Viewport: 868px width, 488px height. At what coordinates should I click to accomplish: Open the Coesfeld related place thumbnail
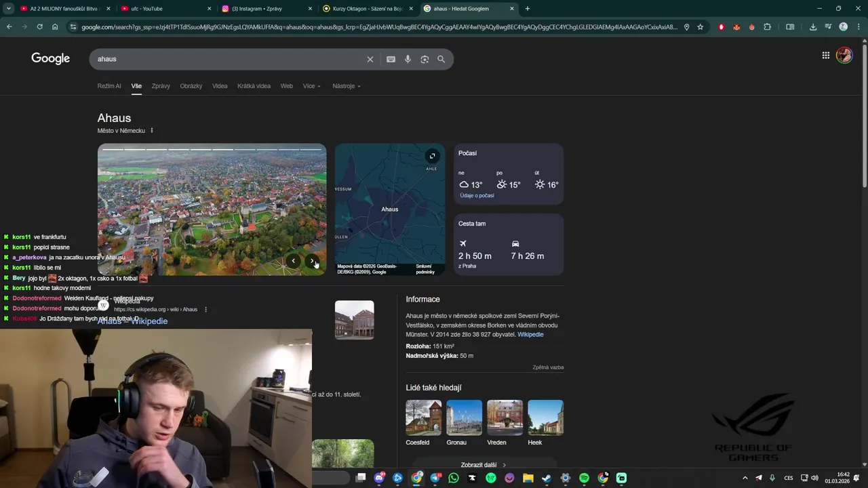[423, 418]
